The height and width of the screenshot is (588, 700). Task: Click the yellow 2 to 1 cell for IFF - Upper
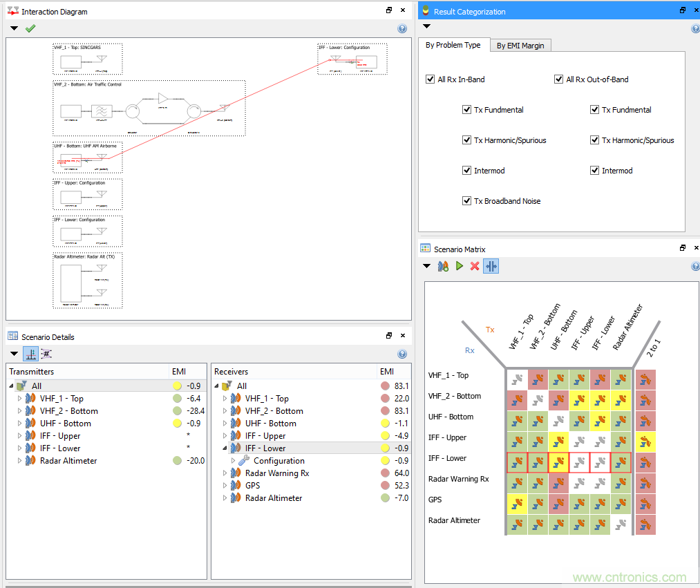645,442
